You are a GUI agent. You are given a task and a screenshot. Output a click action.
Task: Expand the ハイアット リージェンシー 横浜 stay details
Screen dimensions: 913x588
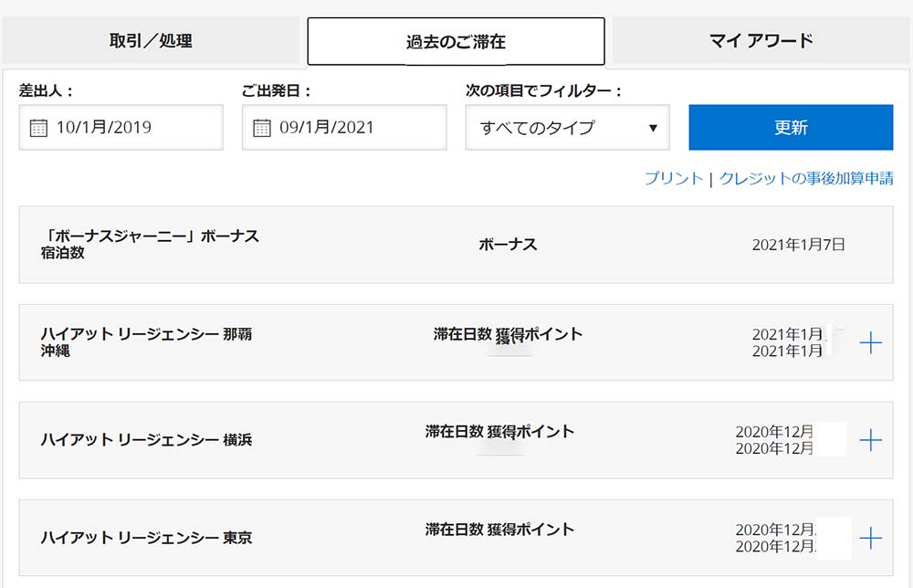tap(871, 440)
